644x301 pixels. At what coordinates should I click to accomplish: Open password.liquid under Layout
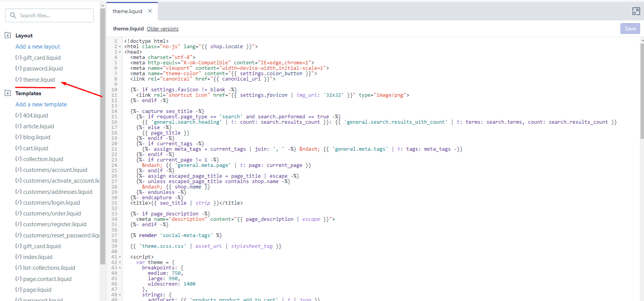42,69
